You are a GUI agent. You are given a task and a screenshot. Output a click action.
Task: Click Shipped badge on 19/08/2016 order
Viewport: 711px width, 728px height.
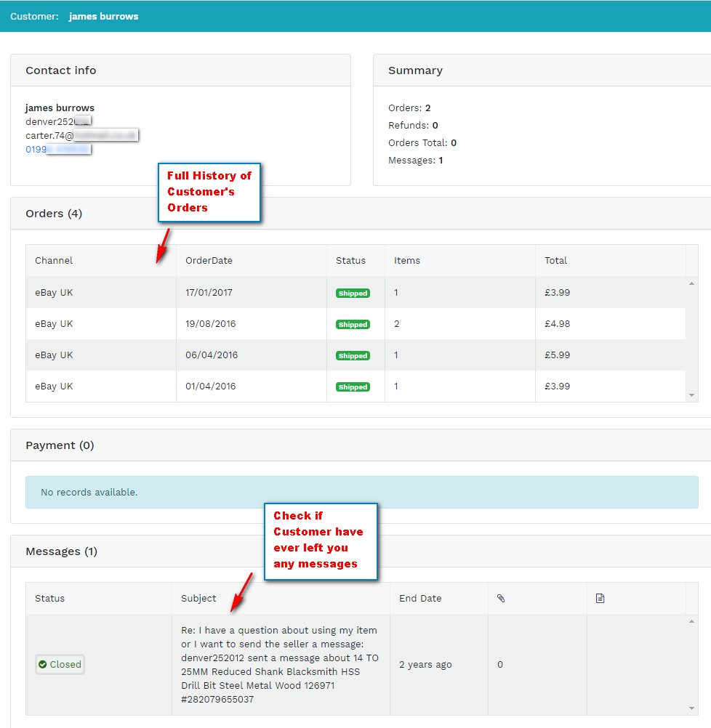point(353,325)
